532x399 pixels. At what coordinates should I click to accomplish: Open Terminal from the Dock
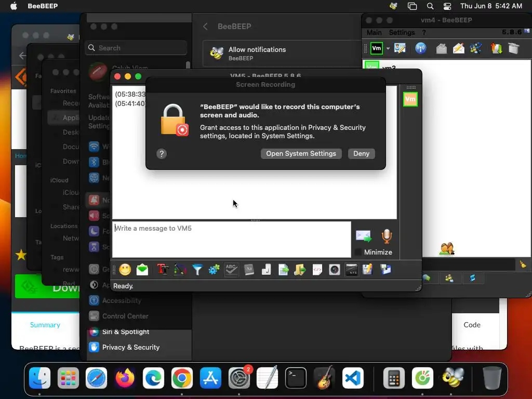coord(296,378)
